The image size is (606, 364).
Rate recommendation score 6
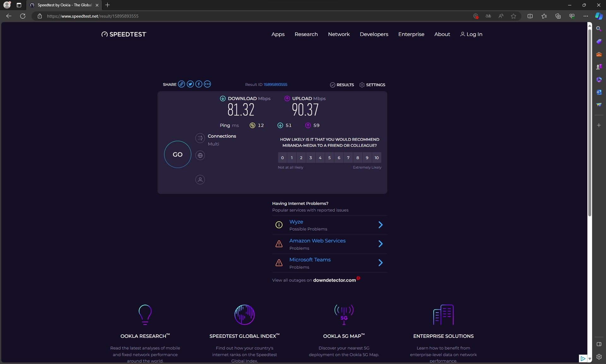[339, 158]
